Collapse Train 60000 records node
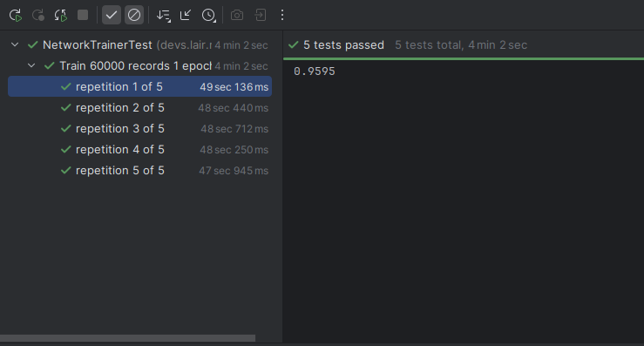The width and height of the screenshot is (644, 346). point(31,65)
